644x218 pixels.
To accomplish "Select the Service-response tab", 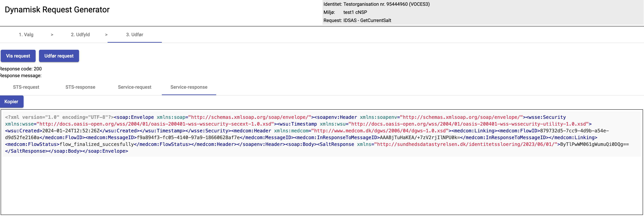I will point(189,87).
